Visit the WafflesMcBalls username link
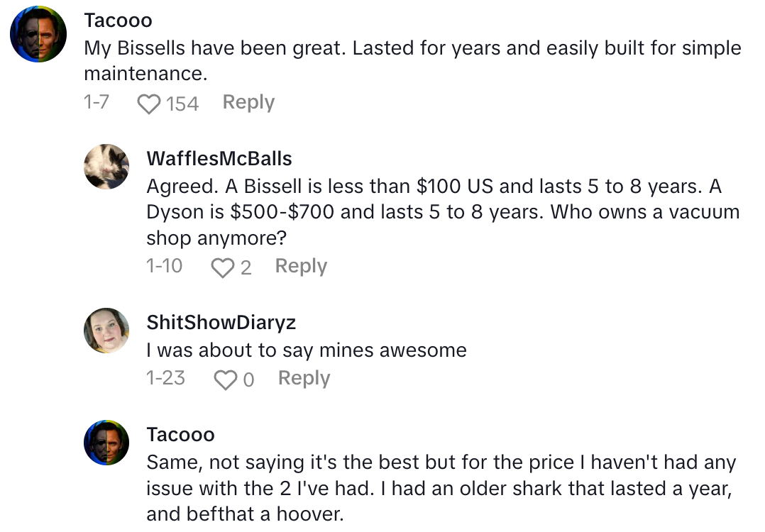The image size is (765, 532). (x=219, y=158)
